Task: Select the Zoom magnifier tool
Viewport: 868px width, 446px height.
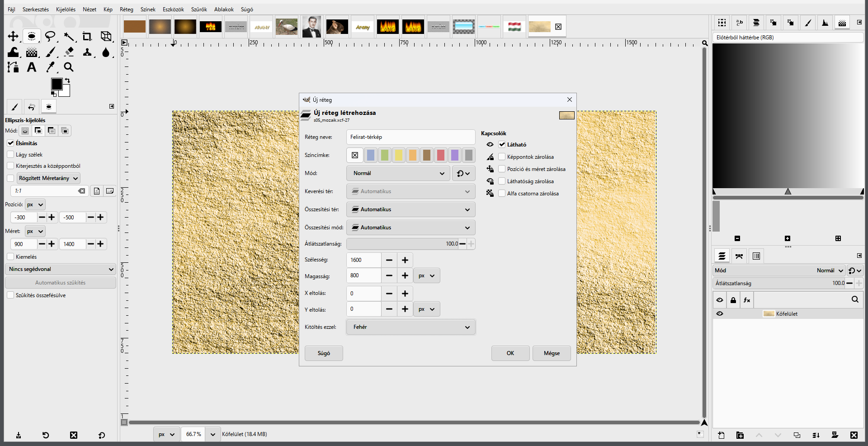Action: pyautogui.click(x=69, y=67)
